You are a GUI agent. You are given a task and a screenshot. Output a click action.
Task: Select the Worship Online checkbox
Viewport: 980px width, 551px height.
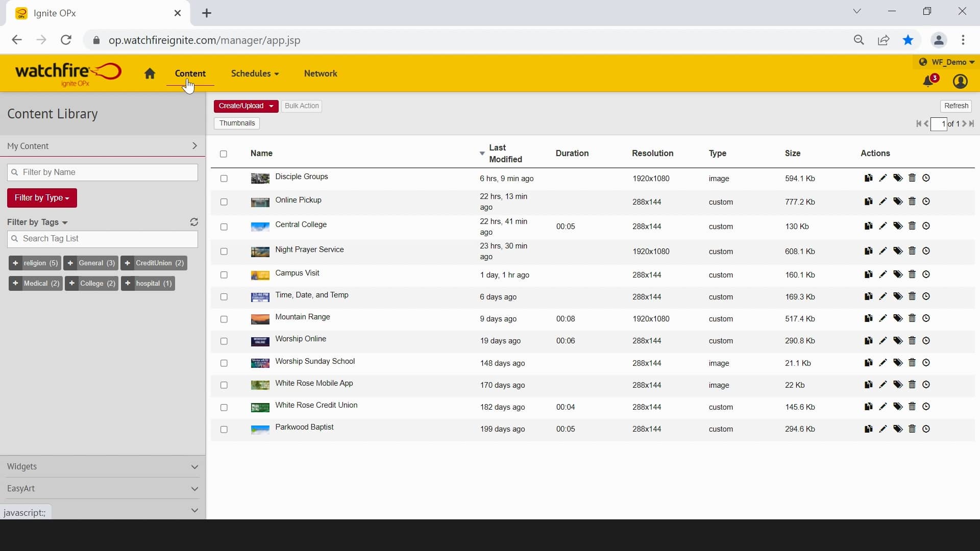coord(224,341)
